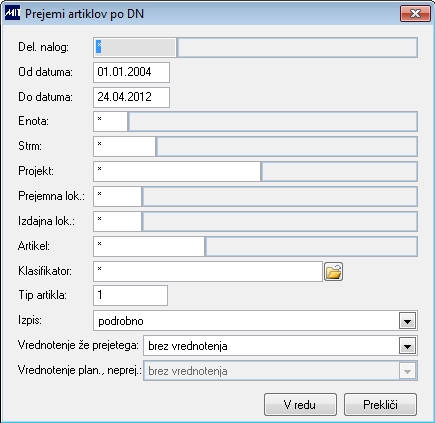This screenshot has height=423, width=435.
Task: Expand the Izpis dropdown arrow
Action: (407, 321)
